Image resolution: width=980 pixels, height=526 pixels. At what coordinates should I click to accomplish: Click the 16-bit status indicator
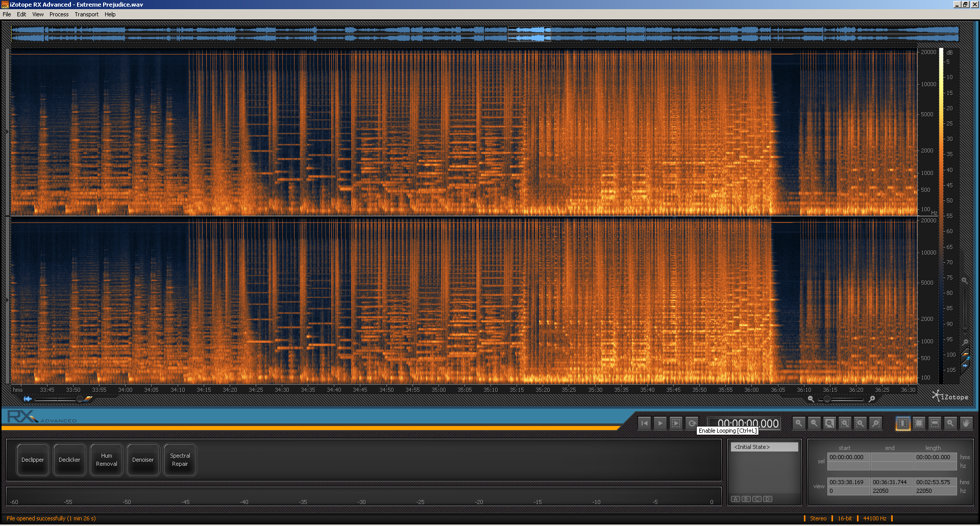pos(845,518)
